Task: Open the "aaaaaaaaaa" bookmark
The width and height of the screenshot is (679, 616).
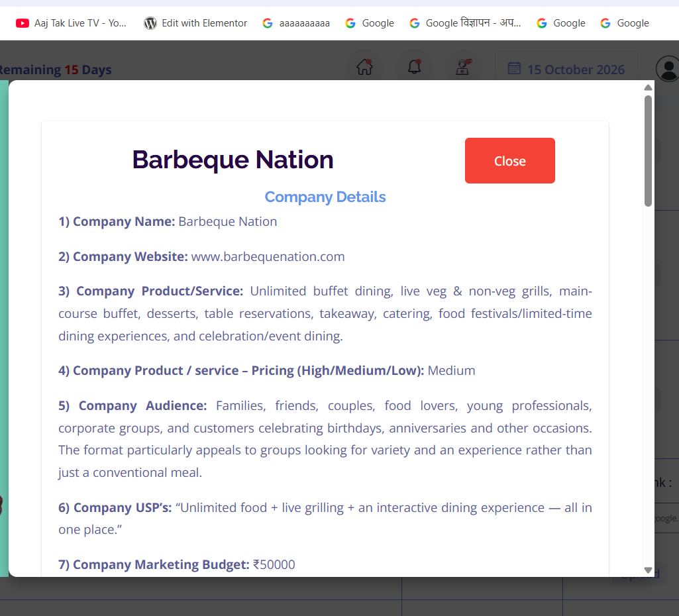Action: (296, 23)
